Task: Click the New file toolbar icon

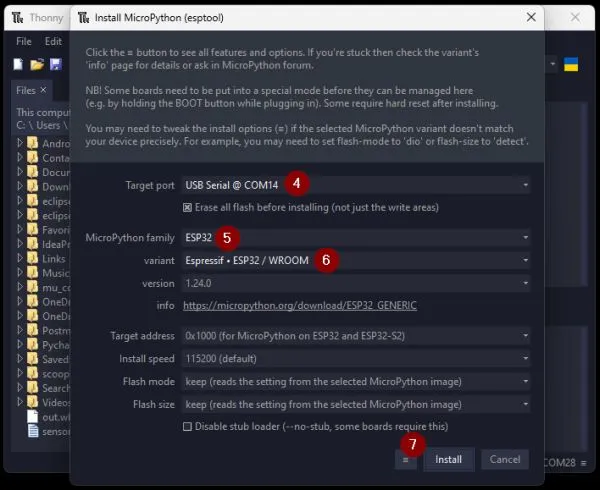Action: [x=19, y=64]
